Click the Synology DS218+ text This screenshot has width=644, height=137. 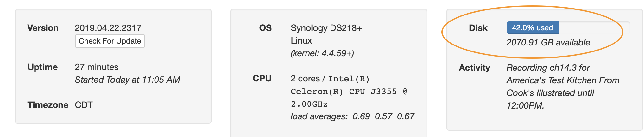point(326,28)
